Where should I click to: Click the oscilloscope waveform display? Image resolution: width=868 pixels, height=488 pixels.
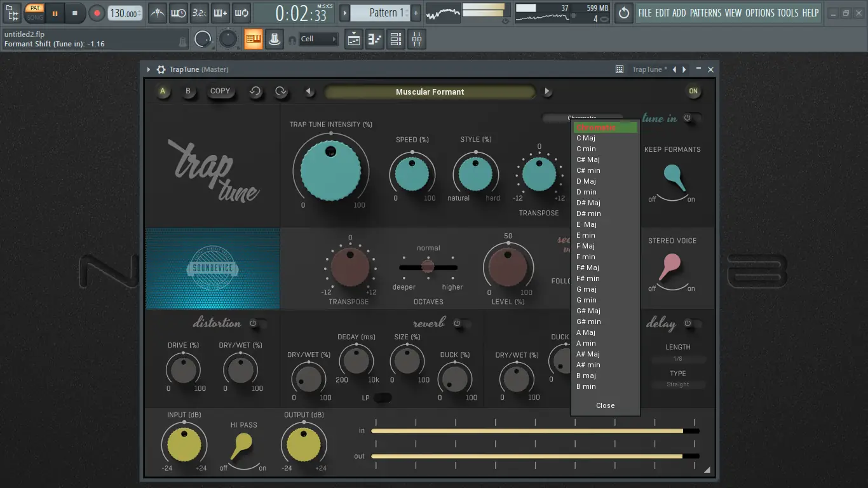(443, 13)
